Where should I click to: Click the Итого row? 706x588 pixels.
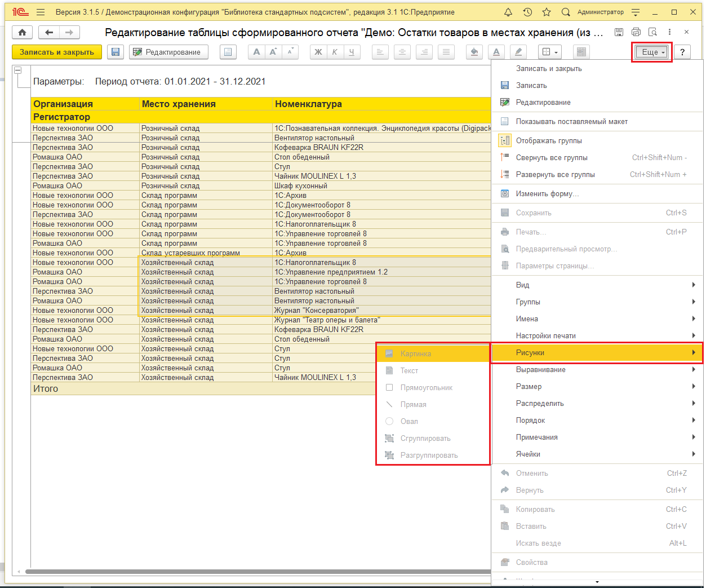(x=203, y=389)
